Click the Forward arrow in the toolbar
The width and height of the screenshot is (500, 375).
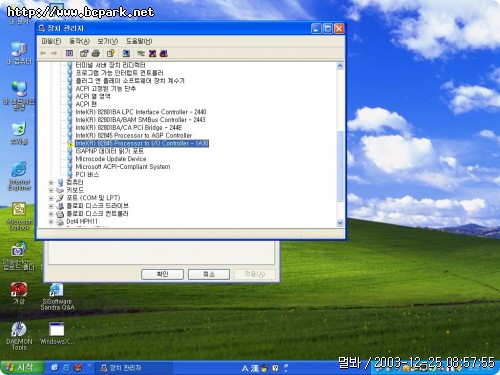[54, 53]
